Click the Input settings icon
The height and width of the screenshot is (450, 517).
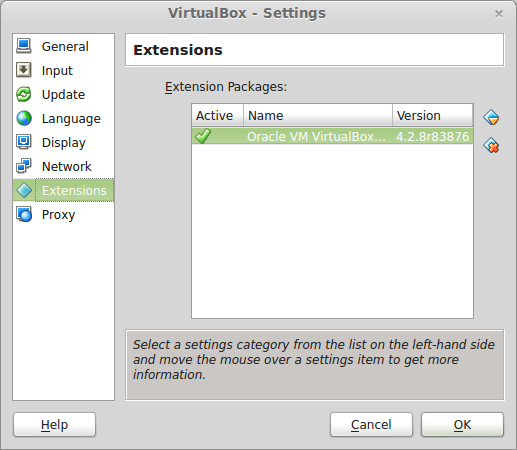[x=24, y=70]
